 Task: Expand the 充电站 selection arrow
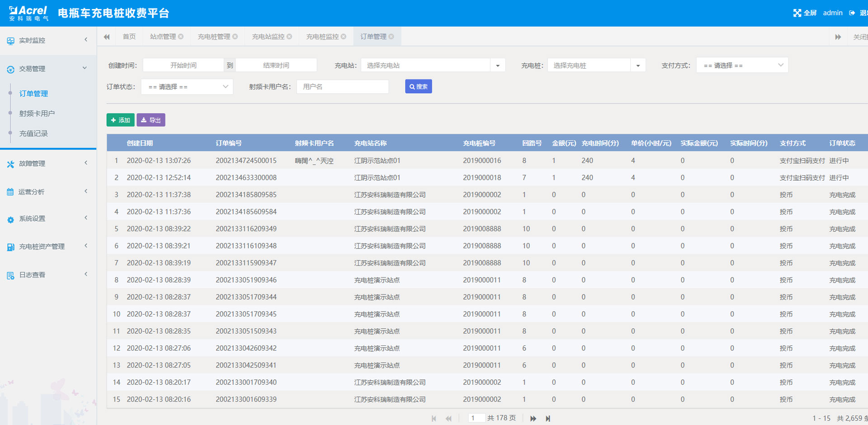tap(497, 66)
